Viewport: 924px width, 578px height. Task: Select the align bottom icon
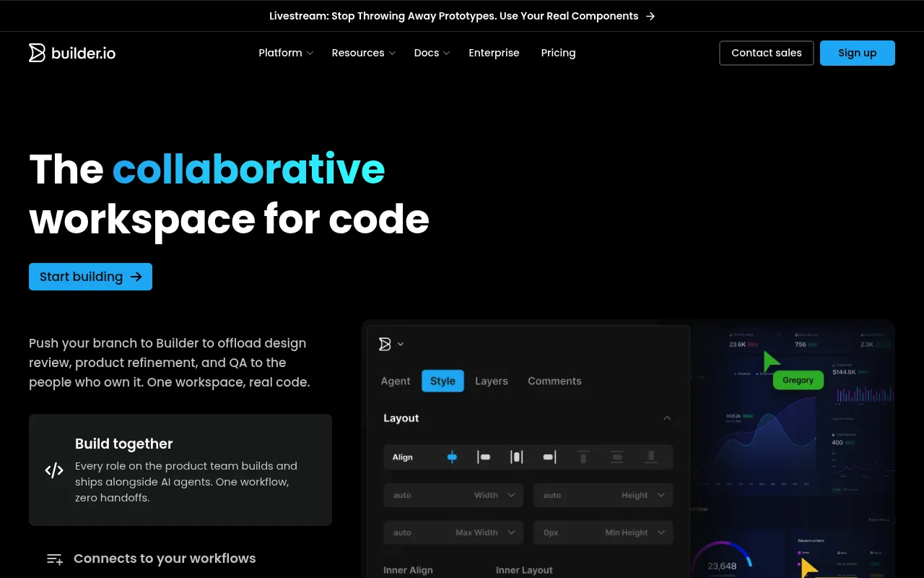651,457
